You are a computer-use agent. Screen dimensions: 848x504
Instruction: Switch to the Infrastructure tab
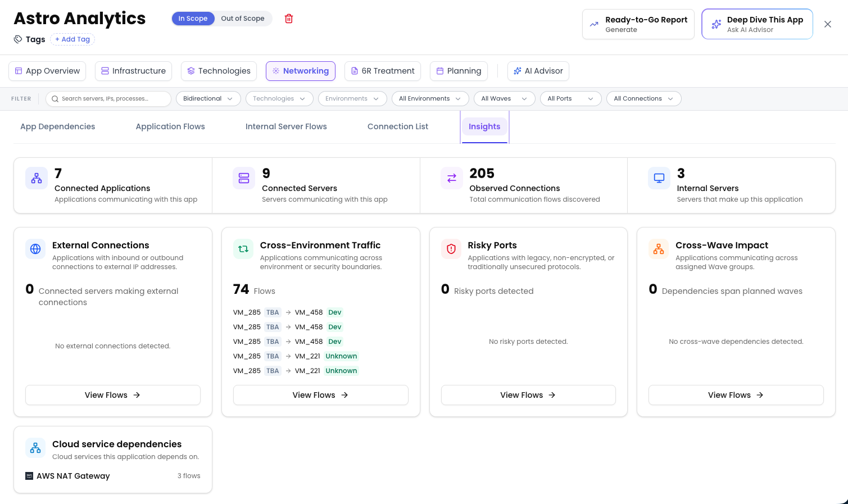tap(134, 71)
